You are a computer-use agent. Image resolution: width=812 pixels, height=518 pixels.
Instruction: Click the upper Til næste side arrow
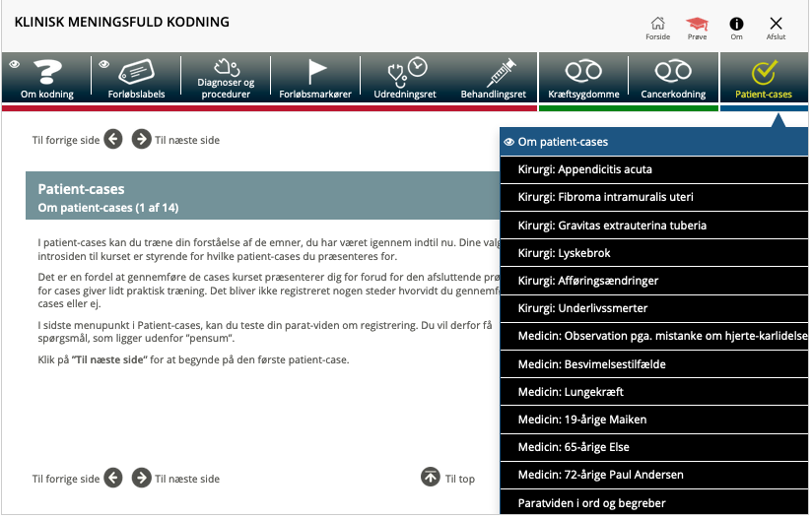[141, 139]
